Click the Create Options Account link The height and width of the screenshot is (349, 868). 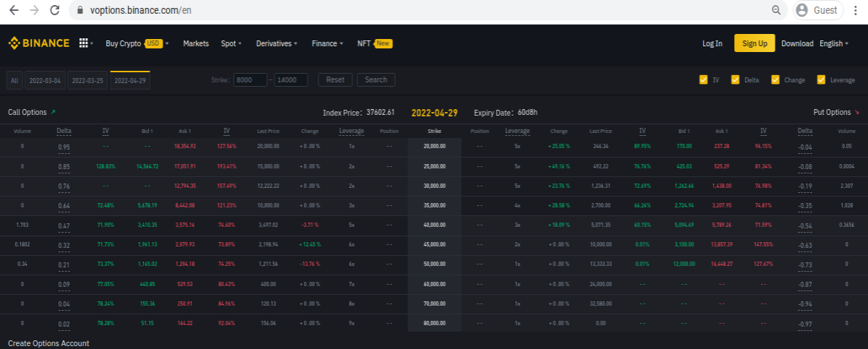(48, 343)
